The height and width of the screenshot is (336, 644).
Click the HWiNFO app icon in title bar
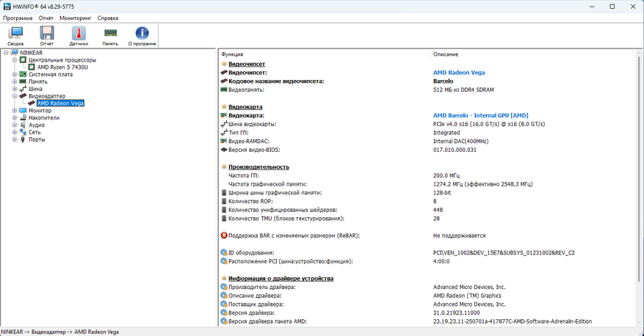[7, 7]
